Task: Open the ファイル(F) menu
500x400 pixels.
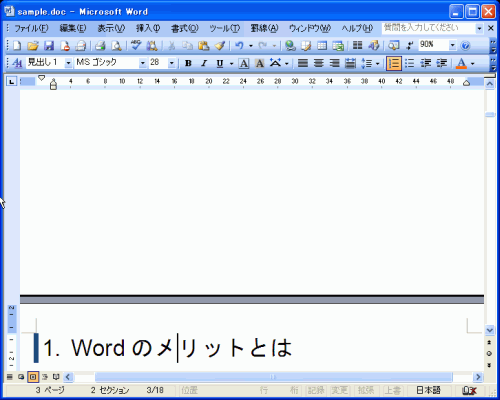Action: pos(31,28)
